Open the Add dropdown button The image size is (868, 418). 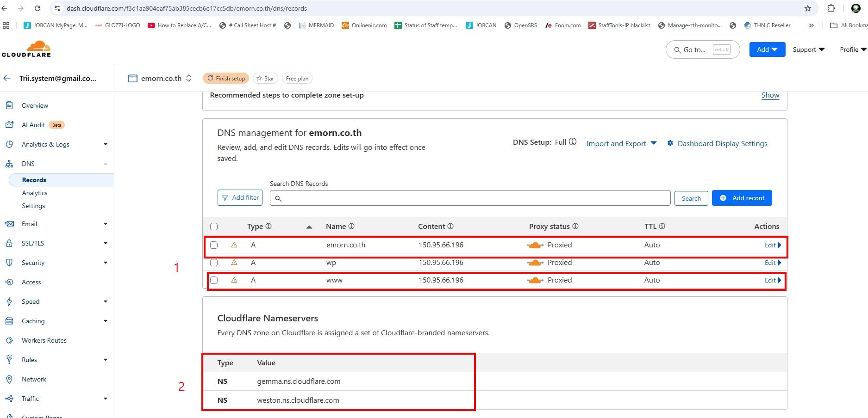(x=767, y=49)
